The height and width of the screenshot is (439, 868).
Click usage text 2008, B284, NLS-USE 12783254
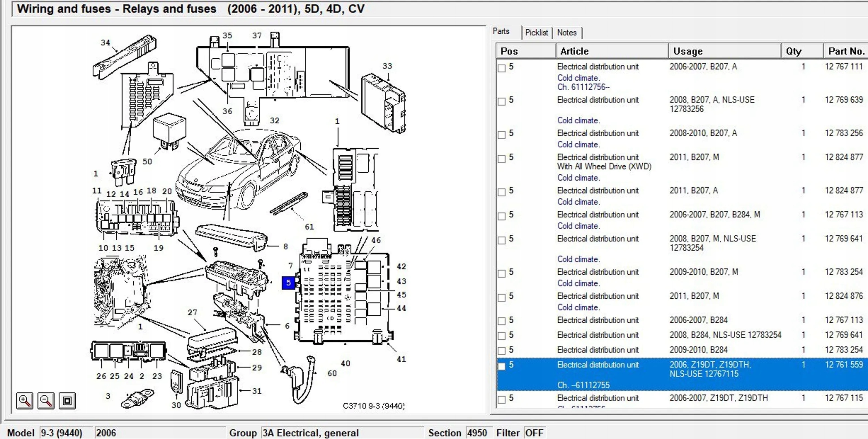(725, 335)
